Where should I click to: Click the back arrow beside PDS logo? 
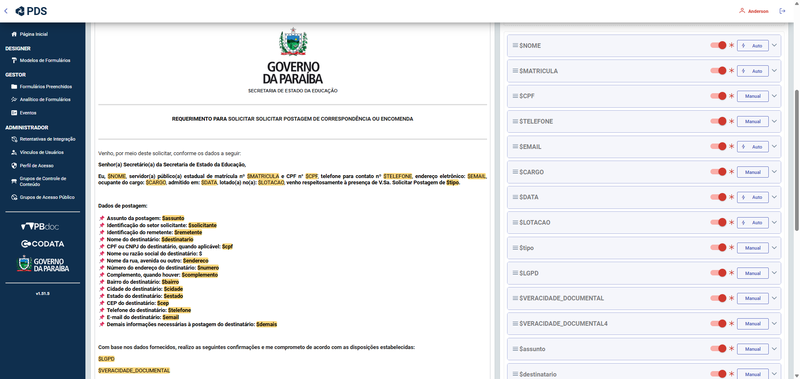[6, 11]
